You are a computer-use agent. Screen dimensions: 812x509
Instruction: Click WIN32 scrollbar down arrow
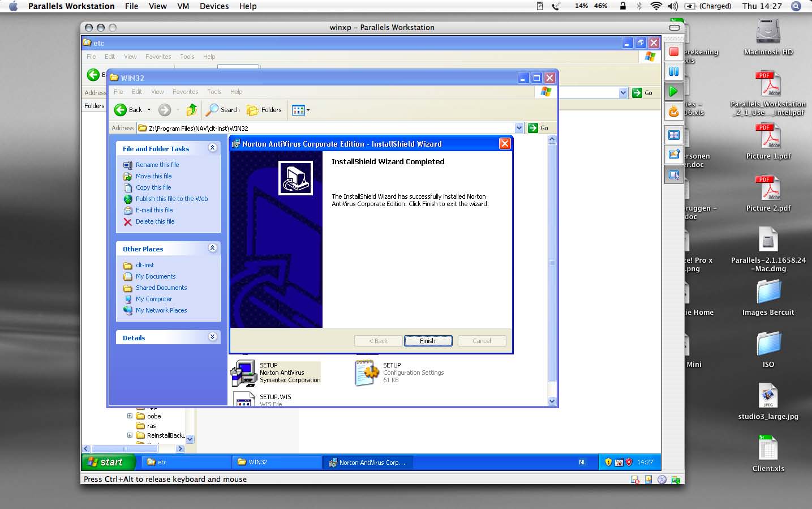552,401
